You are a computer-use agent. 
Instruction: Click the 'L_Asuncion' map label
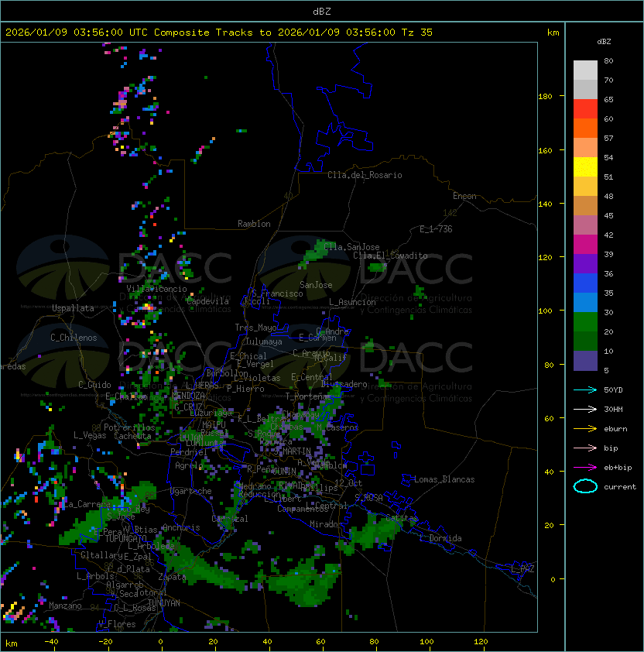(352, 302)
